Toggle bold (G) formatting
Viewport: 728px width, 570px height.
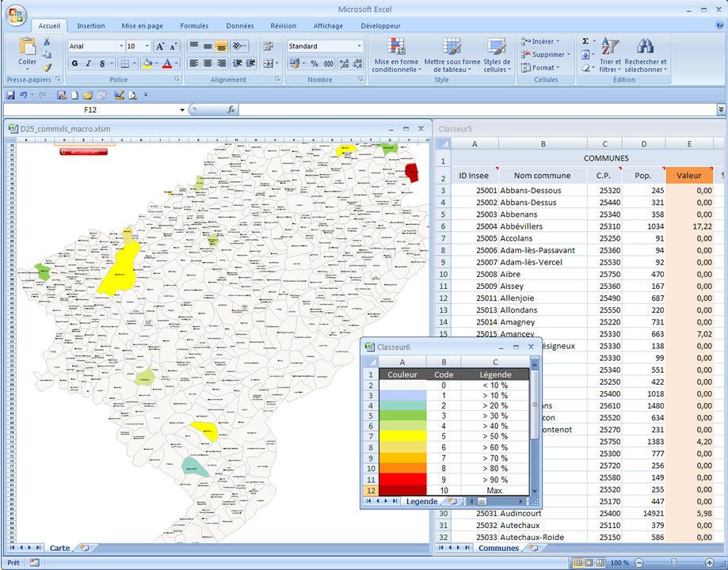pyautogui.click(x=75, y=63)
